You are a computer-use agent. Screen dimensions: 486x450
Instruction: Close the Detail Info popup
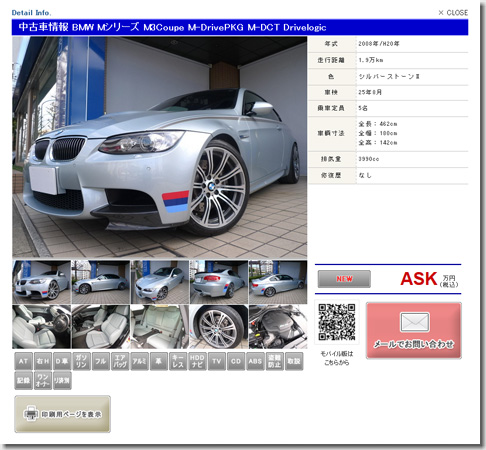click(x=453, y=13)
